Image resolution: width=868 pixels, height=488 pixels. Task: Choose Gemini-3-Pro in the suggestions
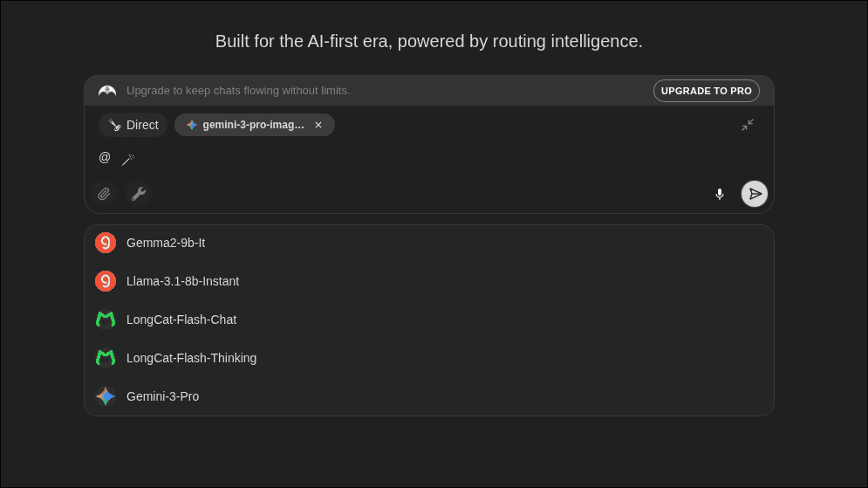tap(162, 396)
